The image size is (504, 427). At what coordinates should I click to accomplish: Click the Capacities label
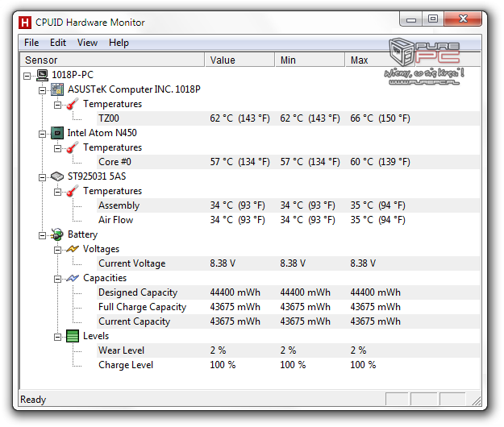[105, 278]
